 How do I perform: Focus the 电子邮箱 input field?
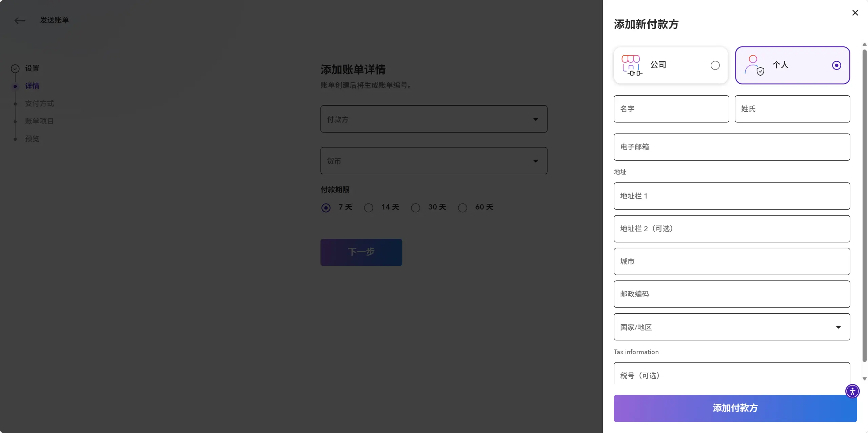[732, 147]
